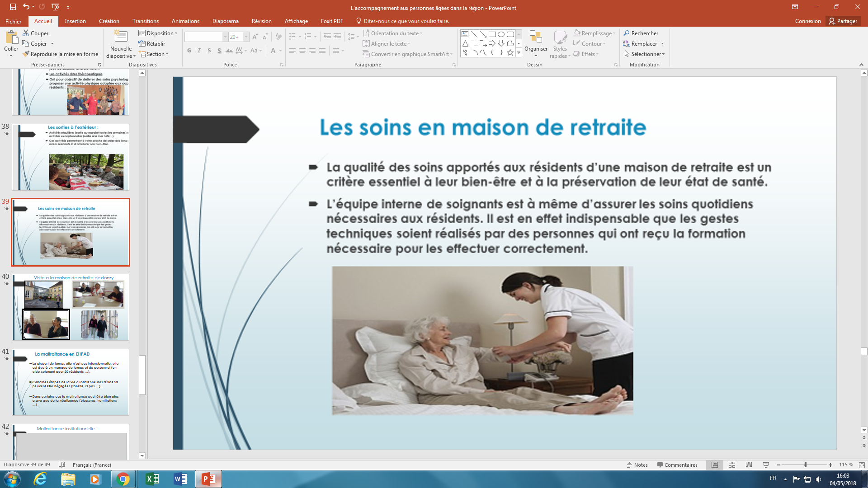Switch to slide sorter view icon

(x=732, y=465)
